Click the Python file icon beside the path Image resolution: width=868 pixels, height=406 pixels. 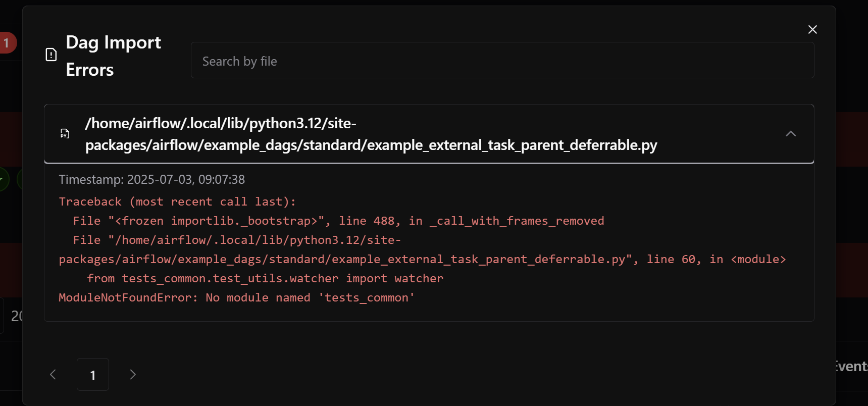point(65,134)
